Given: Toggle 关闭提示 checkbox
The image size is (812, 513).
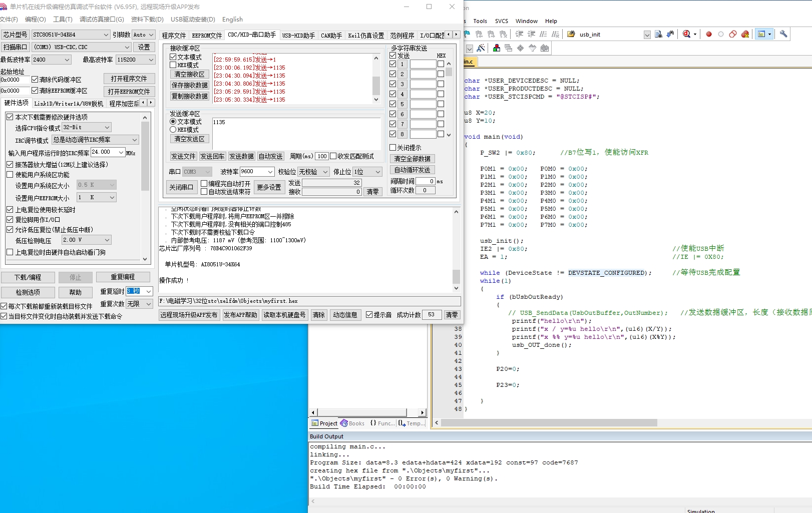Looking at the screenshot, I should coord(393,148).
